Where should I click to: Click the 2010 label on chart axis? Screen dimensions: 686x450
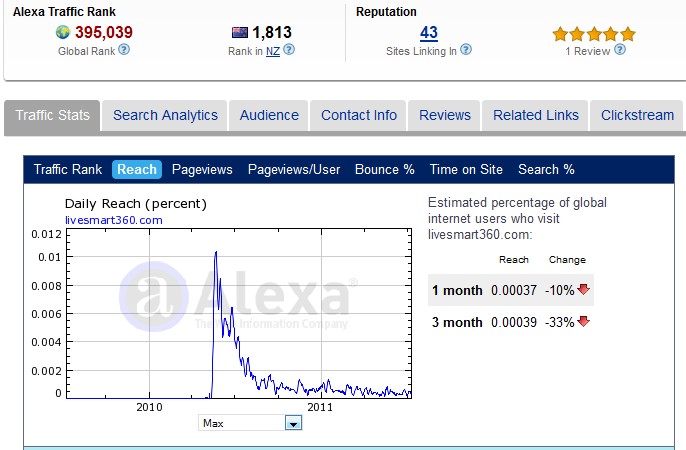pyautogui.click(x=149, y=407)
